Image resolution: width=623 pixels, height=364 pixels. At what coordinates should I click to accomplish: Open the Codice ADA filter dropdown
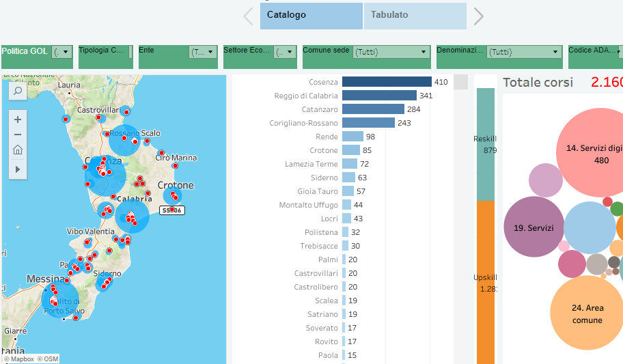tap(620, 52)
